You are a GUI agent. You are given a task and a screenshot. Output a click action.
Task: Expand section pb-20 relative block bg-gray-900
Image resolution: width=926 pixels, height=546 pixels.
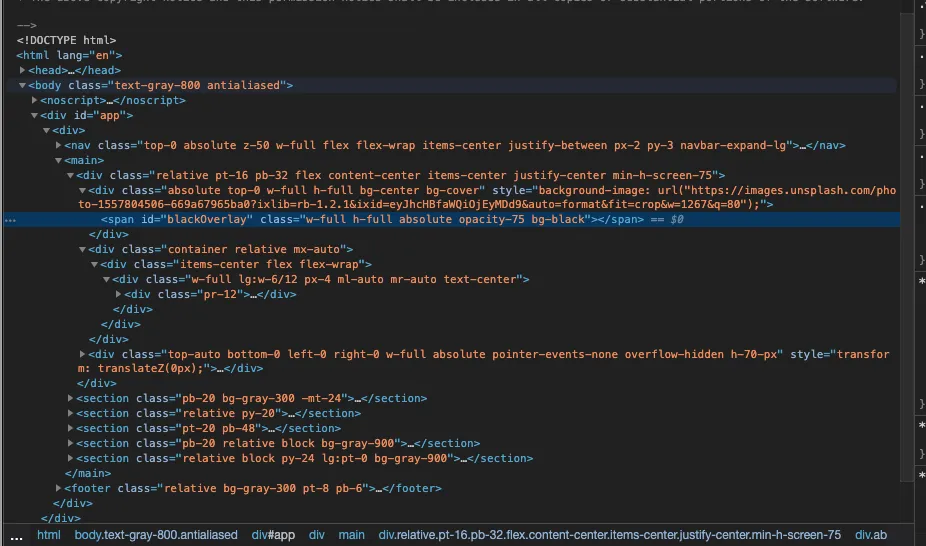click(x=70, y=443)
